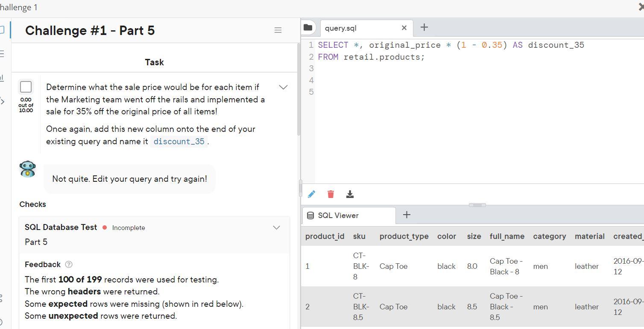Close the challenge window with the X
Image resolution: width=644 pixels, height=329 pixels.
tap(641, 7)
